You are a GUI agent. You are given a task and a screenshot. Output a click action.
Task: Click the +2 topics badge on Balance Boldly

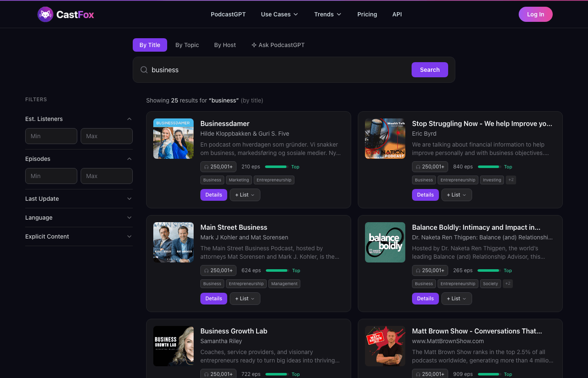[507, 283]
